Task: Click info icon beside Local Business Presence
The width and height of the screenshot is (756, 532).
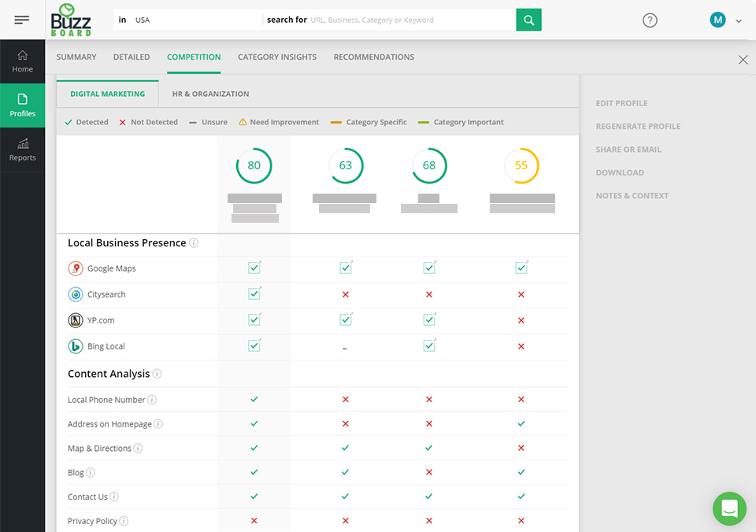Action: click(x=194, y=243)
